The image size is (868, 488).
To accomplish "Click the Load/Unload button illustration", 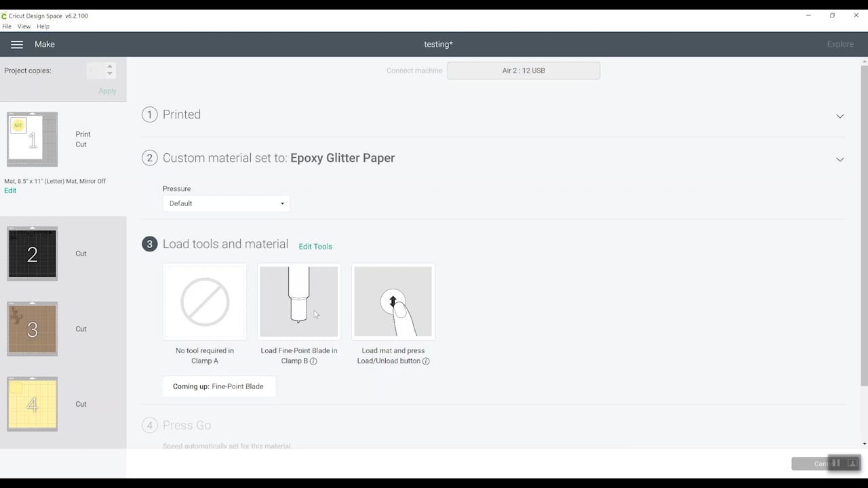I will [393, 302].
